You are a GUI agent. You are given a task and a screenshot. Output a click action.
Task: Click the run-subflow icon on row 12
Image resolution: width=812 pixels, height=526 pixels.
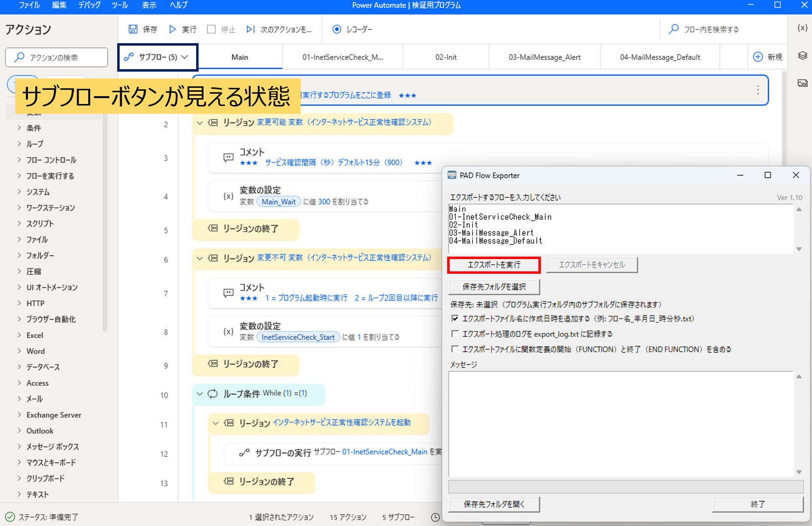244,452
